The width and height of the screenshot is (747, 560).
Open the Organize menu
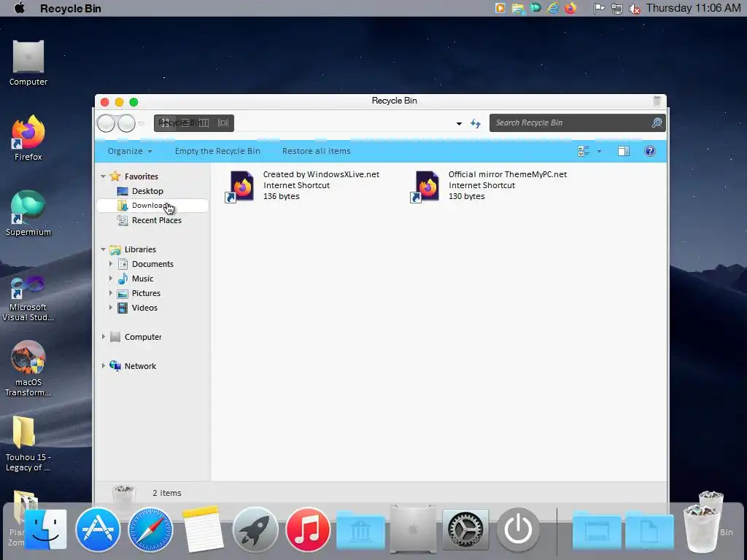(x=130, y=151)
